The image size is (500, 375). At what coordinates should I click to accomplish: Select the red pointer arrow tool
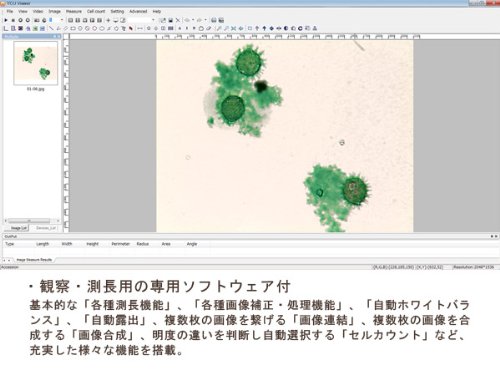pyautogui.click(x=131, y=28)
